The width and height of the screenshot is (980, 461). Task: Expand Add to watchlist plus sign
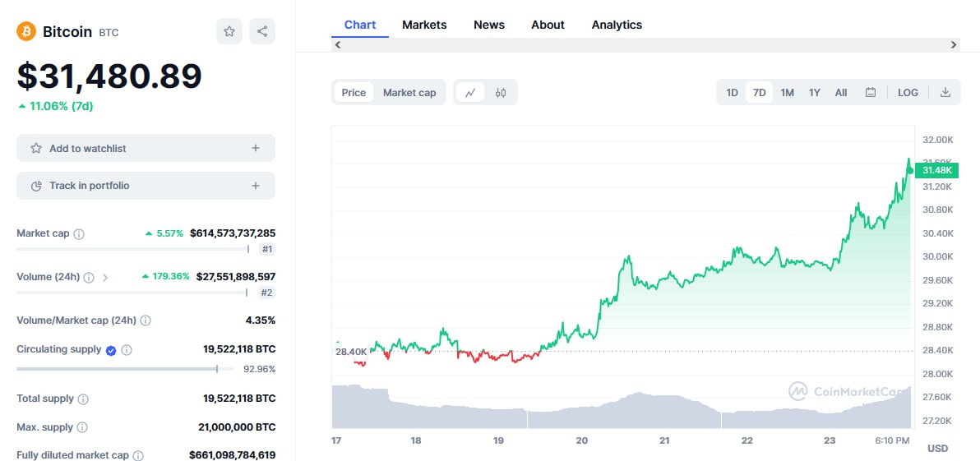(256, 149)
